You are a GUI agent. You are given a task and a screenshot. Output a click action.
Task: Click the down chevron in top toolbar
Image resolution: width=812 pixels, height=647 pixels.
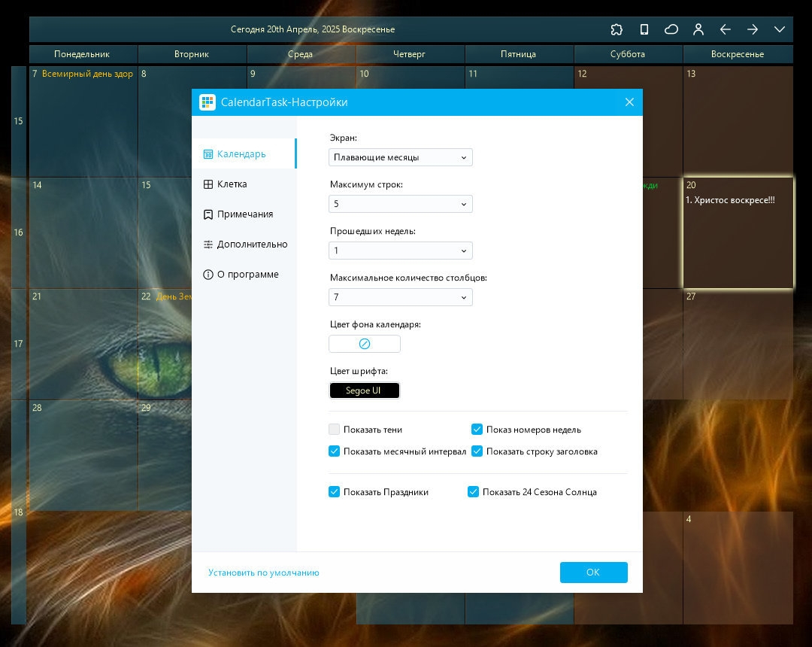(x=780, y=29)
